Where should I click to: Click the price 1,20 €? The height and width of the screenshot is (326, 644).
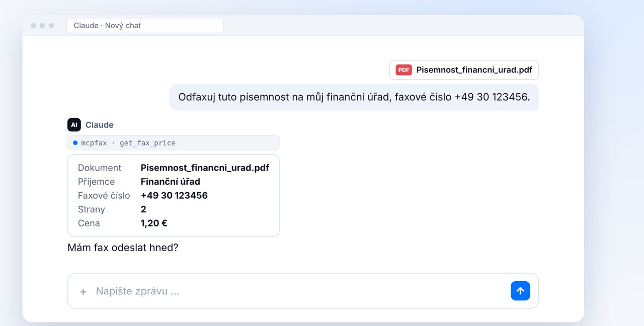(154, 223)
